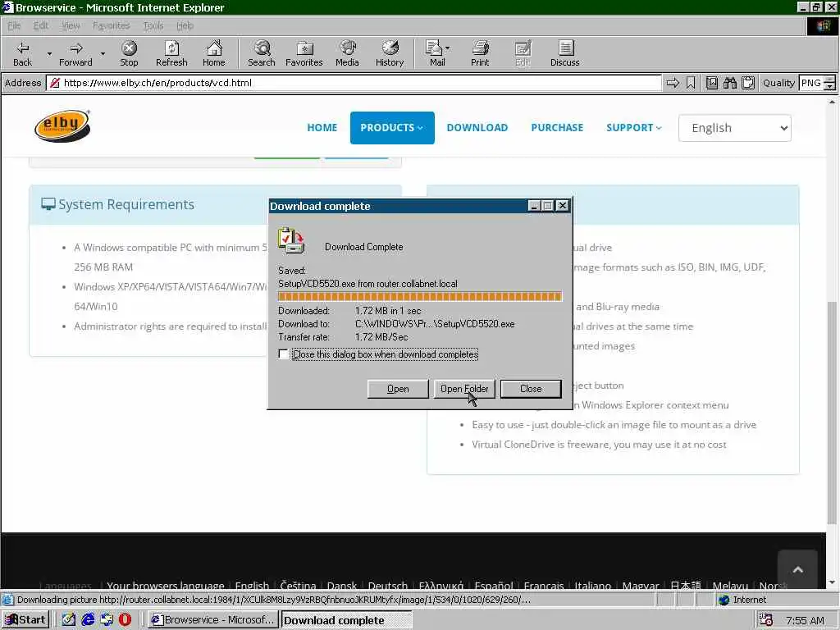This screenshot has width=840, height=630.
Task: Open the English language dropdown
Action: coord(734,128)
